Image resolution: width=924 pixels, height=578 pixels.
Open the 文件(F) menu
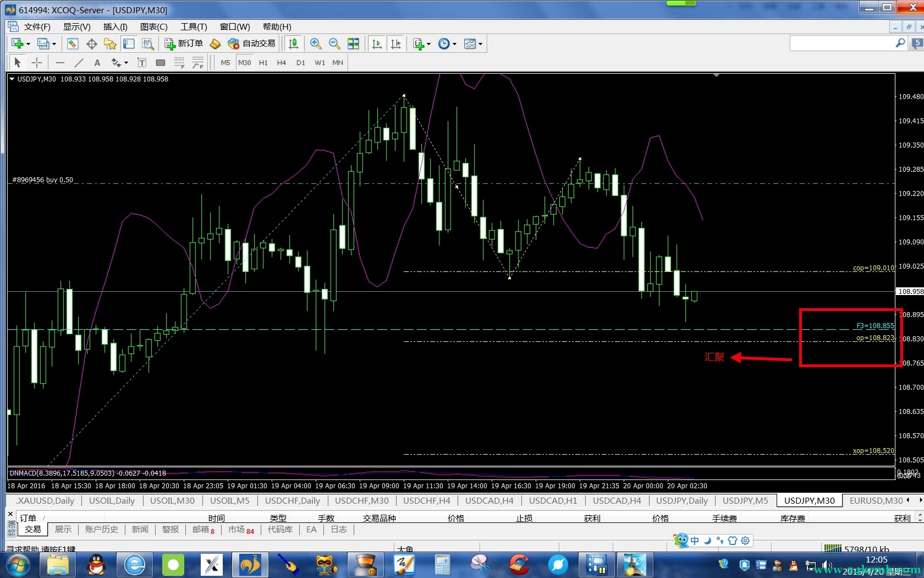point(37,27)
